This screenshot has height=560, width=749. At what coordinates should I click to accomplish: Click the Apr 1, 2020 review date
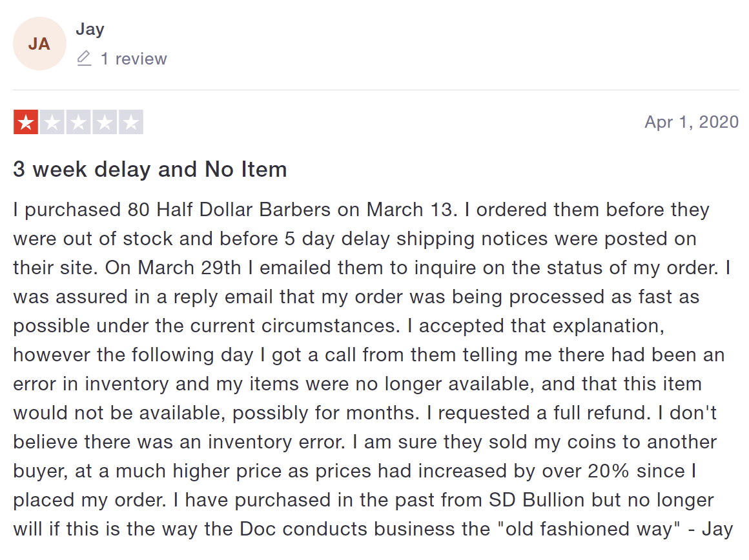pos(692,122)
